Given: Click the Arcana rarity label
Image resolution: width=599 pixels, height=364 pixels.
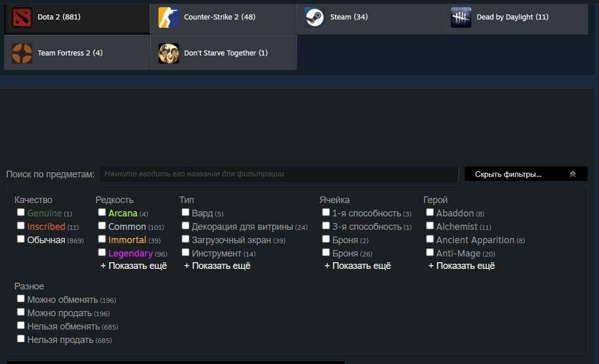Looking at the screenshot, I should 122,213.
